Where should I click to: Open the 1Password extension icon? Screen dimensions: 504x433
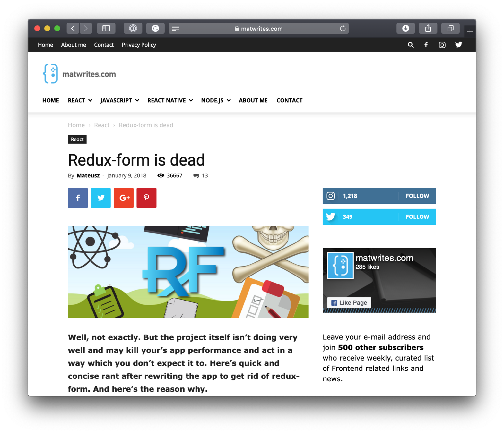133,29
